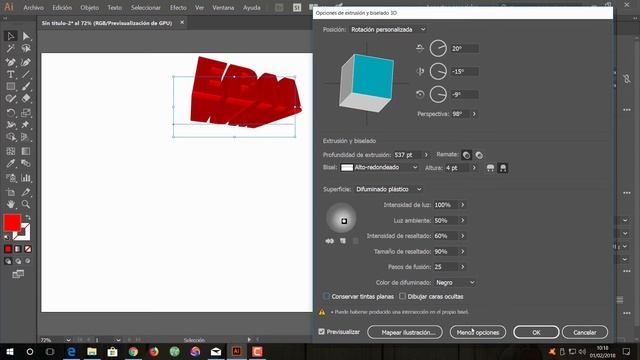This screenshot has width=640, height=360.
Task: Change screen mode at toolbar bottom
Action: [x=18, y=274]
